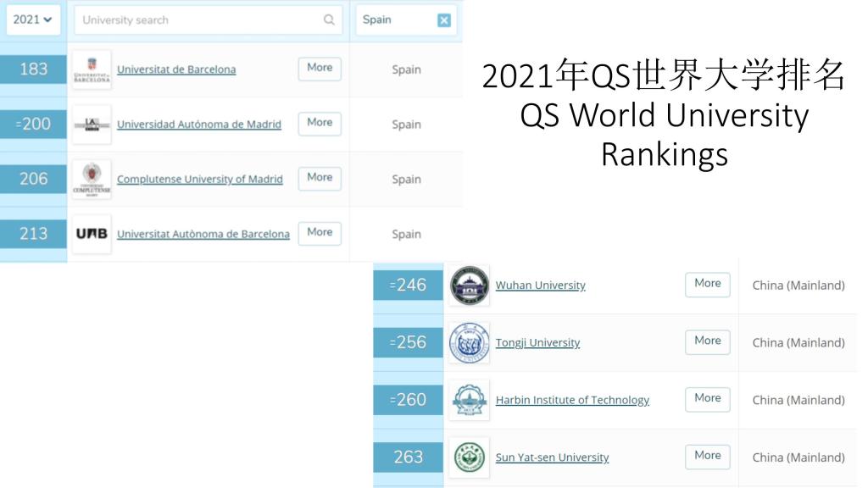Click More for Sun Yat-sen University
The height and width of the screenshot is (488, 868).
coord(708,457)
